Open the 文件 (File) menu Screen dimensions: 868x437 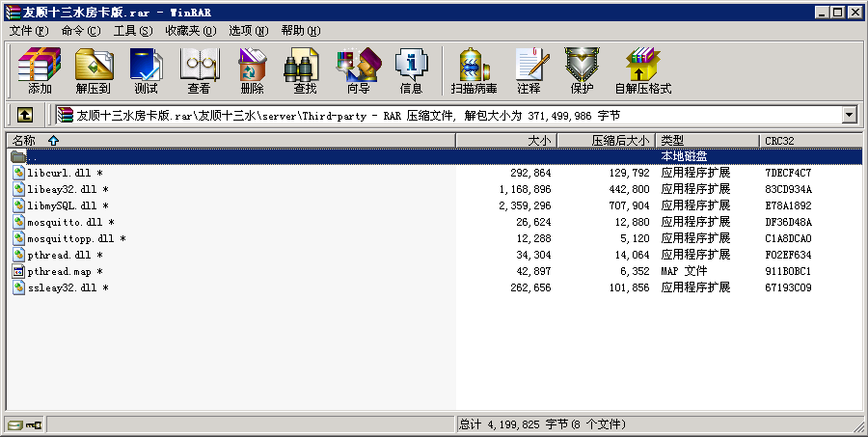coord(28,31)
